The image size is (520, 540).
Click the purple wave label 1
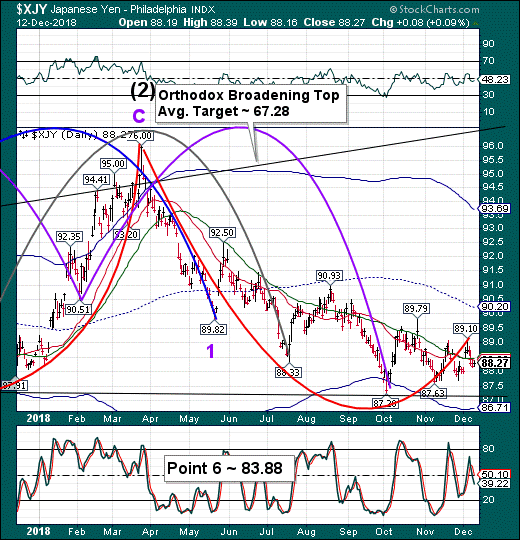click(210, 351)
